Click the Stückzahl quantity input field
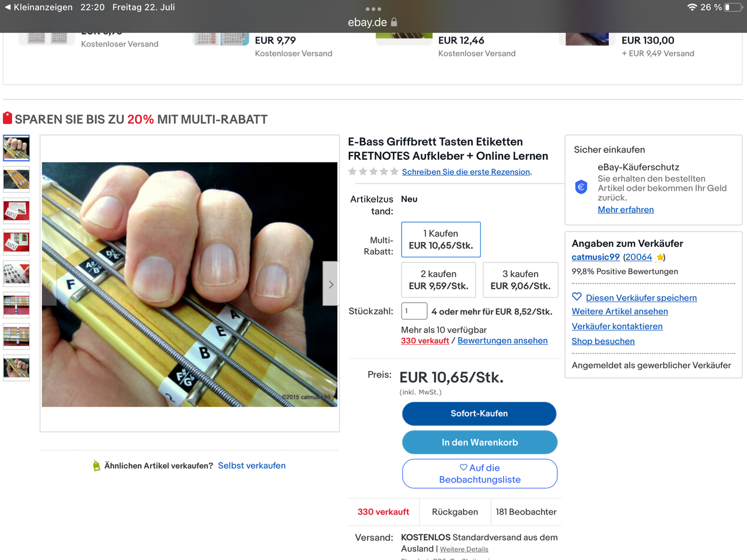This screenshot has height=560, width=747. (414, 311)
